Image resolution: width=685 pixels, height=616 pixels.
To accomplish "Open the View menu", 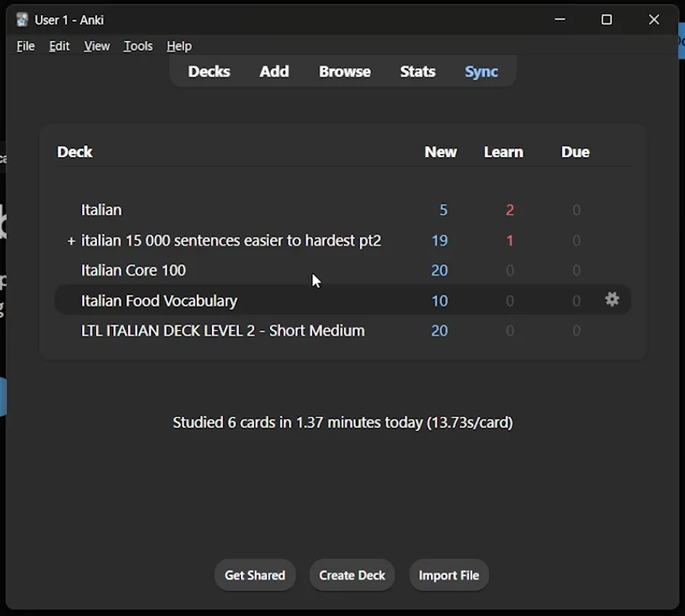I will coord(96,46).
